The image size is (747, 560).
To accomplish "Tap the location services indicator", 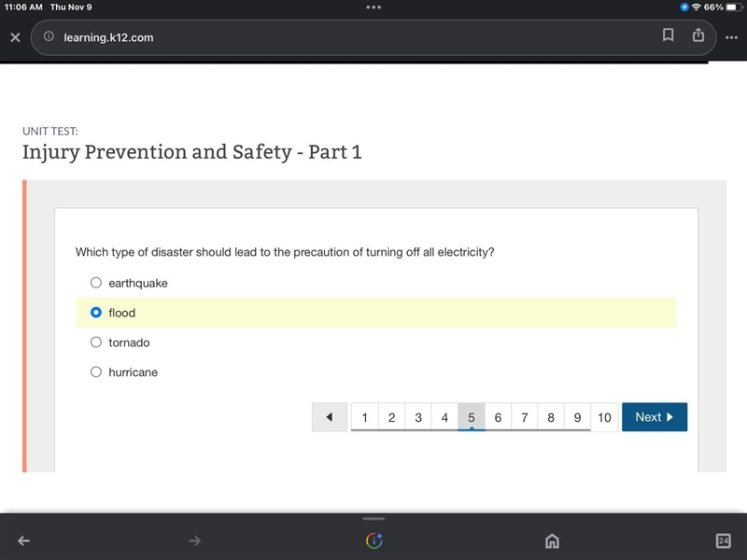I will (684, 7).
